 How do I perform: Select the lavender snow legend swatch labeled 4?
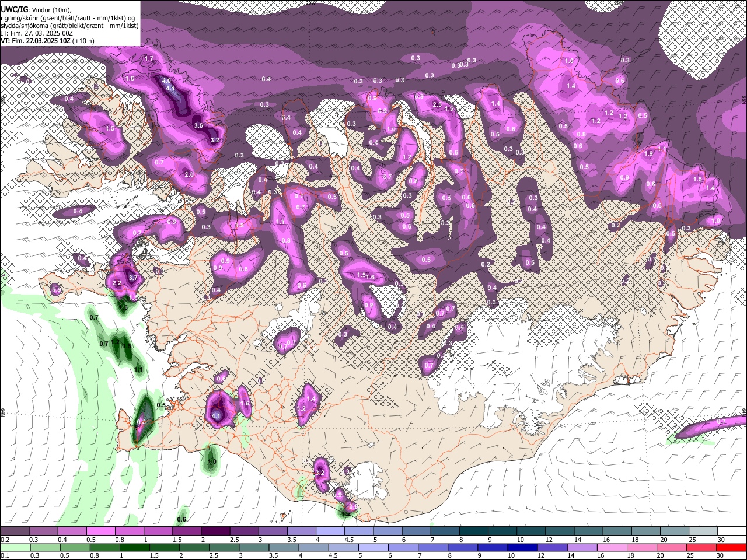[x=330, y=531]
